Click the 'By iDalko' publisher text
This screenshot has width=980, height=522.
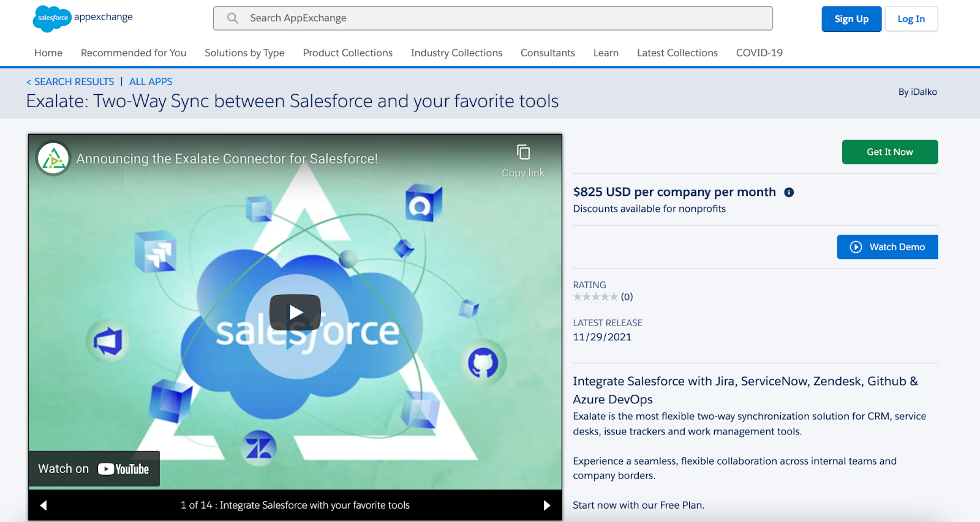918,92
